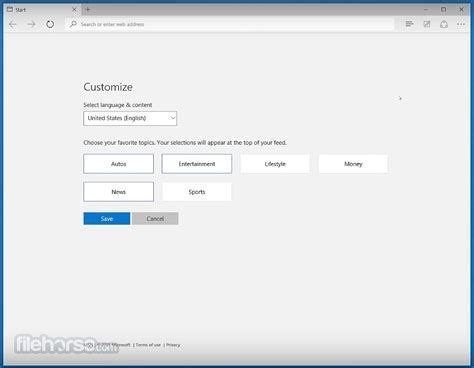
Task: Toggle the Sports topic
Action: pyautogui.click(x=197, y=192)
